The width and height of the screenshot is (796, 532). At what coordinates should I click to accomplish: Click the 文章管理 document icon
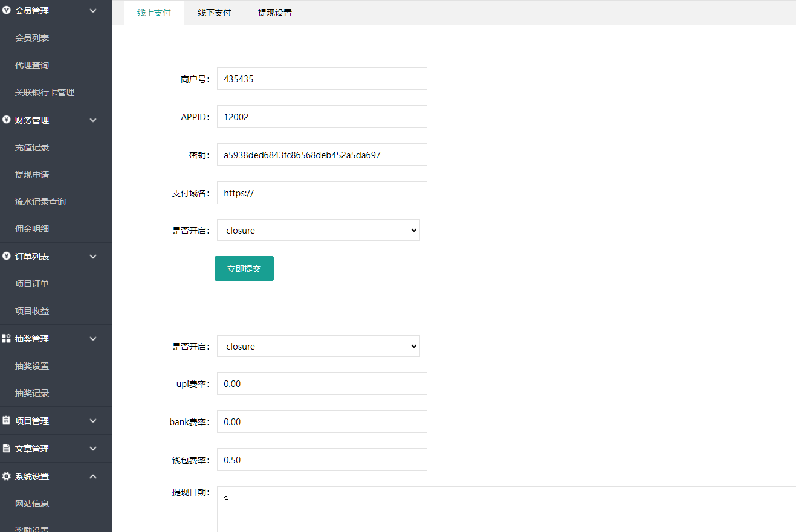7,448
